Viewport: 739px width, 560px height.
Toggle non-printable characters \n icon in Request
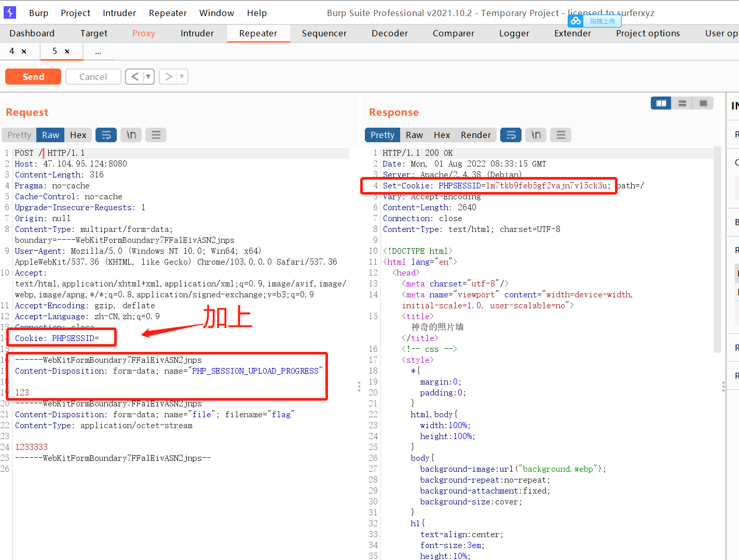pyautogui.click(x=131, y=135)
